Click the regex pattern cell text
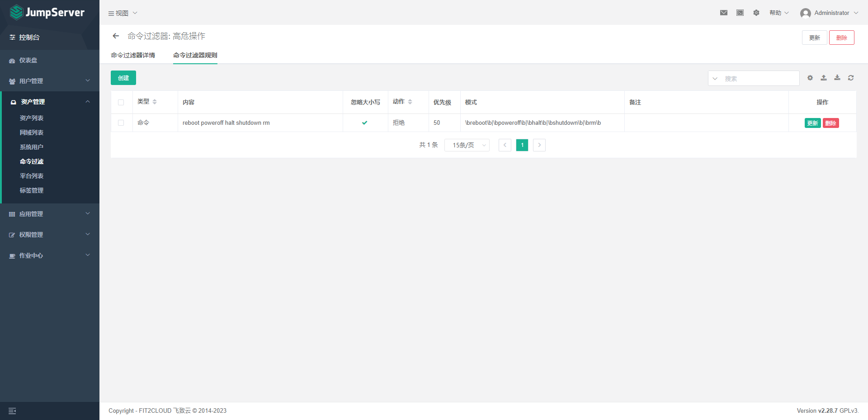The width and height of the screenshot is (868, 420). (533, 123)
